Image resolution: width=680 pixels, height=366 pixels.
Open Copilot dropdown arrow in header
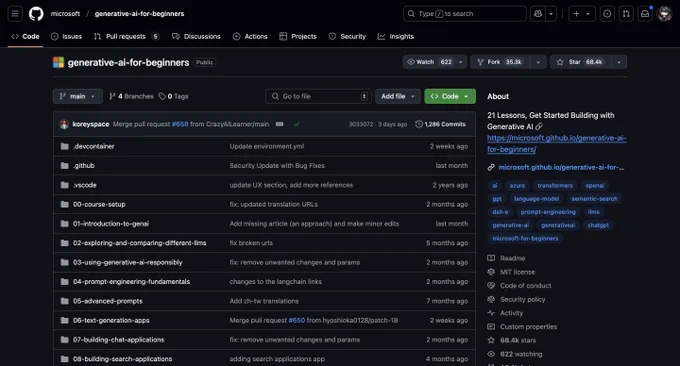(x=551, y=14)
